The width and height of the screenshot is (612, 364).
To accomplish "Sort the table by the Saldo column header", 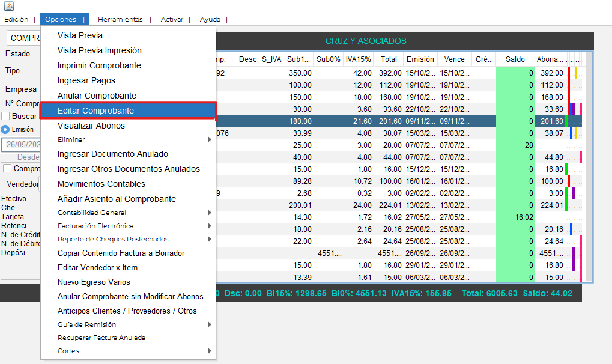I will [515, 59].
